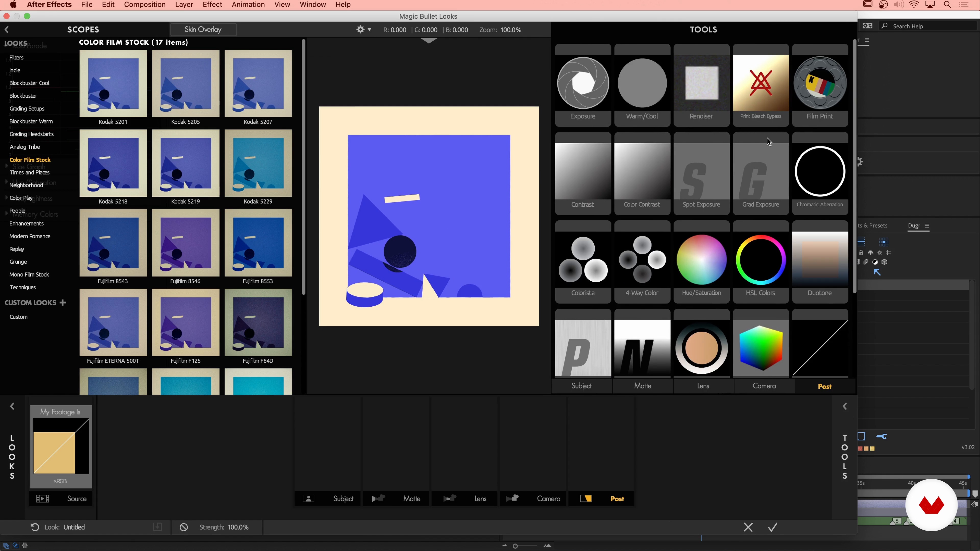Open the Dugr panel menu
980x551 pixels.
[927, 226]
